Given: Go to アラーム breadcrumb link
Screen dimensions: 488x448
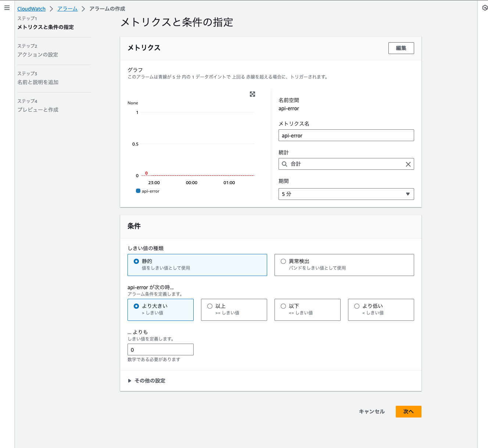Looking at the screenshot, I should click(x=67, y=9).
